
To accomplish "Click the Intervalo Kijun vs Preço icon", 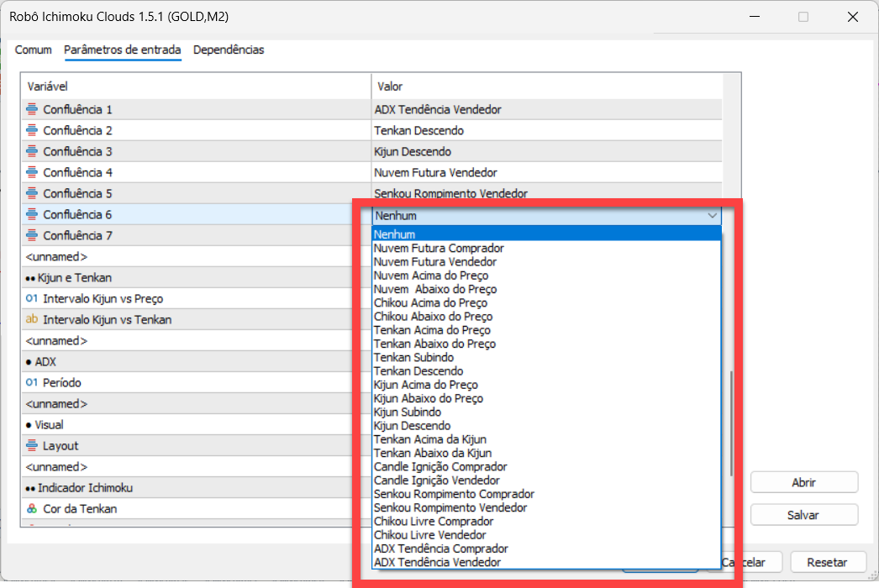I will 32,298.
